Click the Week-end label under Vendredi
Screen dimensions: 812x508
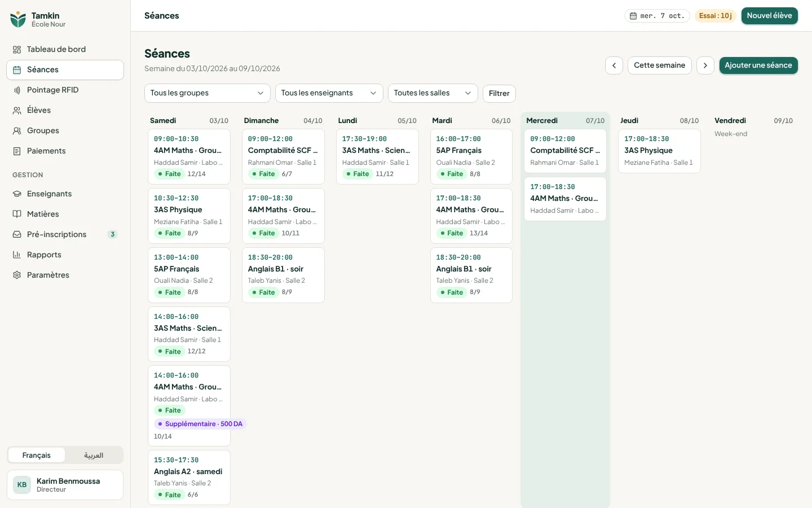(x=731, y=134)
